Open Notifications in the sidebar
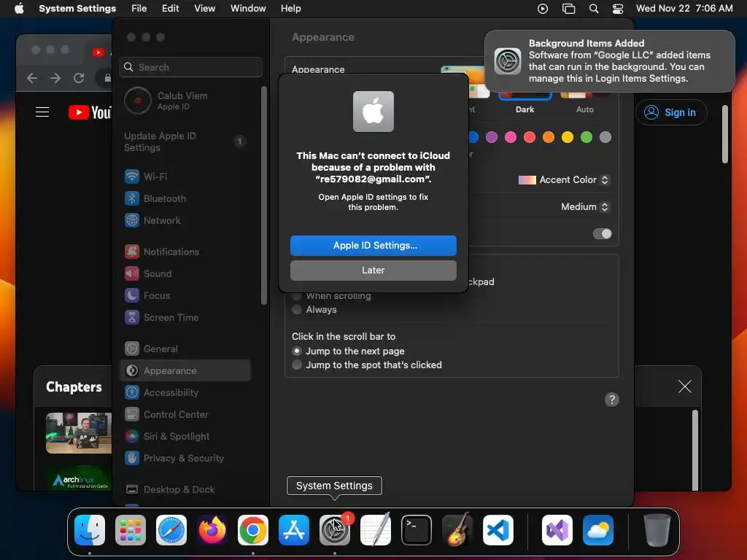The width and height of the screenshot is (747, 560). 186,252
